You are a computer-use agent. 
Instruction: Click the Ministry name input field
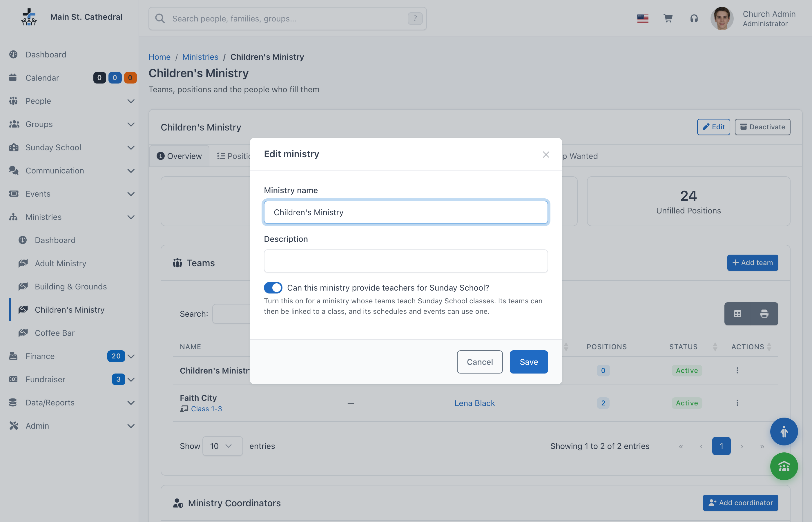tap(406, 212)
